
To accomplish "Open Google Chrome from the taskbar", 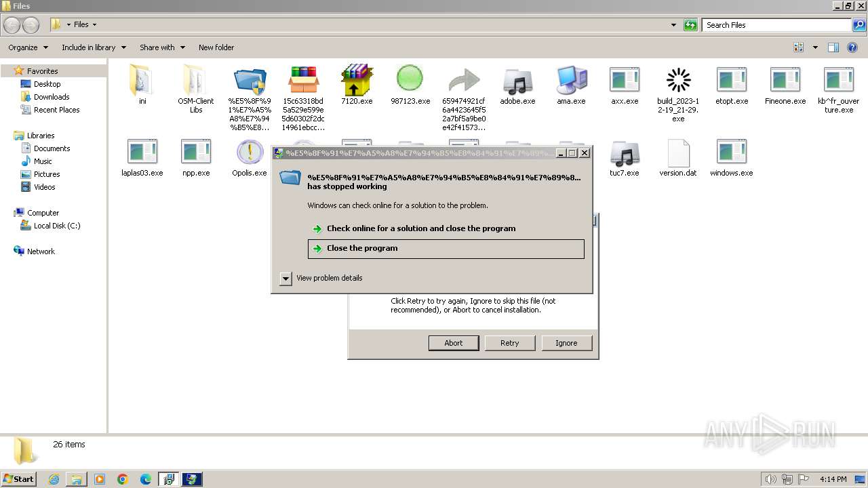I will tap(123, 479).
